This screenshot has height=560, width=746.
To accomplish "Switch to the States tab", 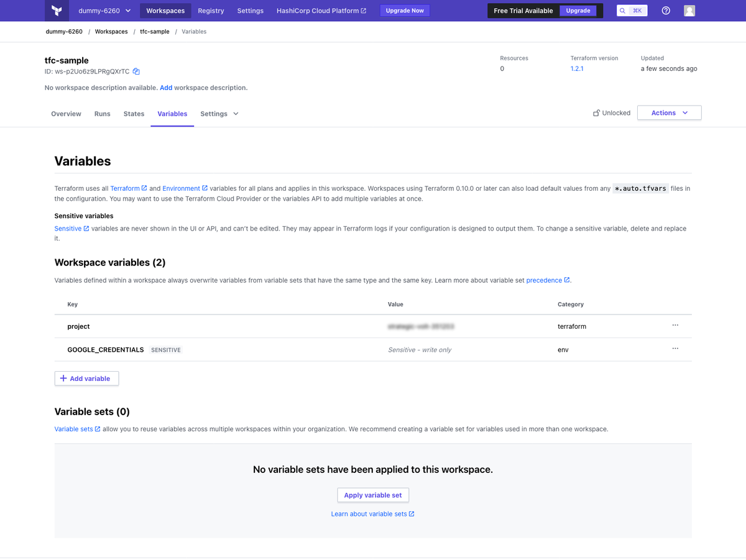I will tap(134, 114).
